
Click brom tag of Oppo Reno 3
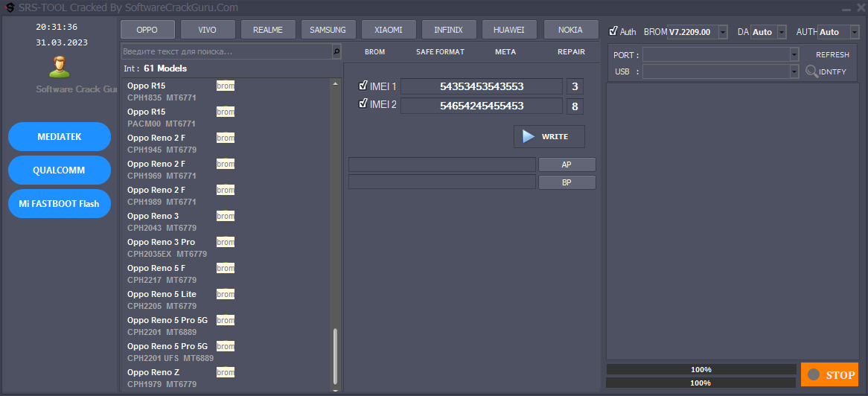[x=226, y=215]
